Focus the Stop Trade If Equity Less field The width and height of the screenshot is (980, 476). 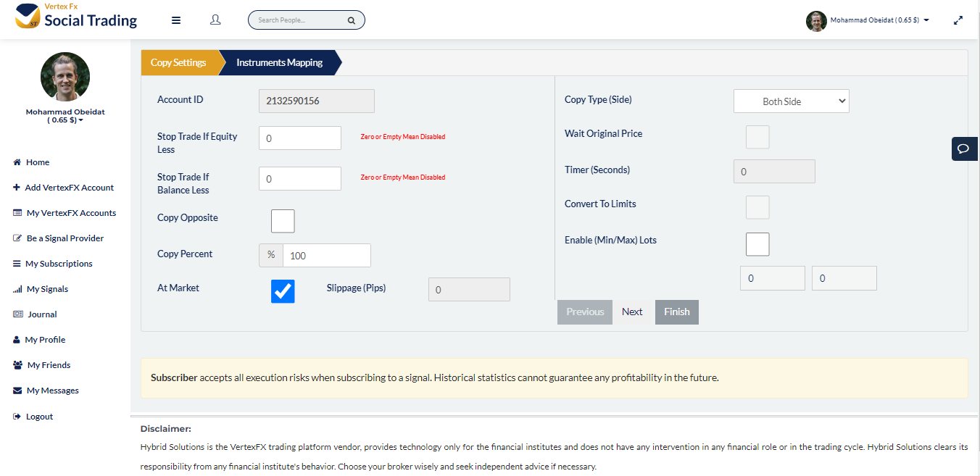[x=299, y=138]
